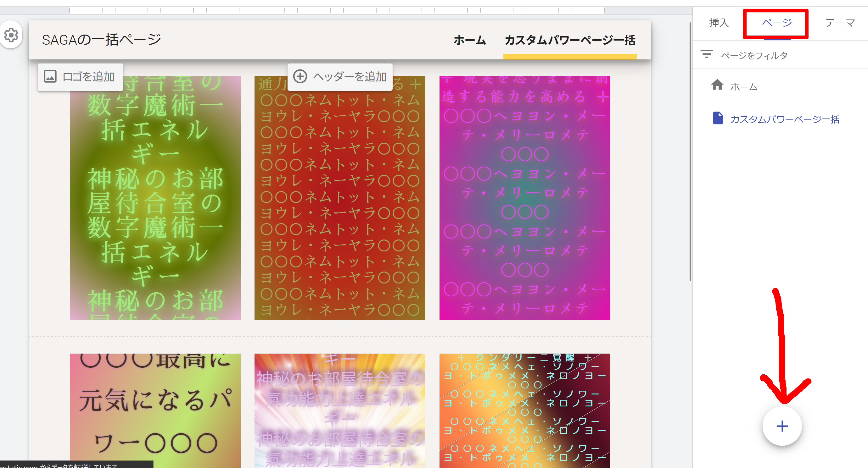Select ホーム in the site navigation
Image resolution: width=868 pixels, height=468 pixels.
(469, 41)
